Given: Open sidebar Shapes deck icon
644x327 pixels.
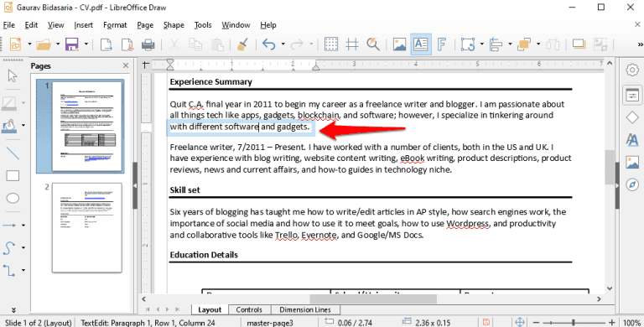Looking at the screenshot, I should (x=632, y=117).
